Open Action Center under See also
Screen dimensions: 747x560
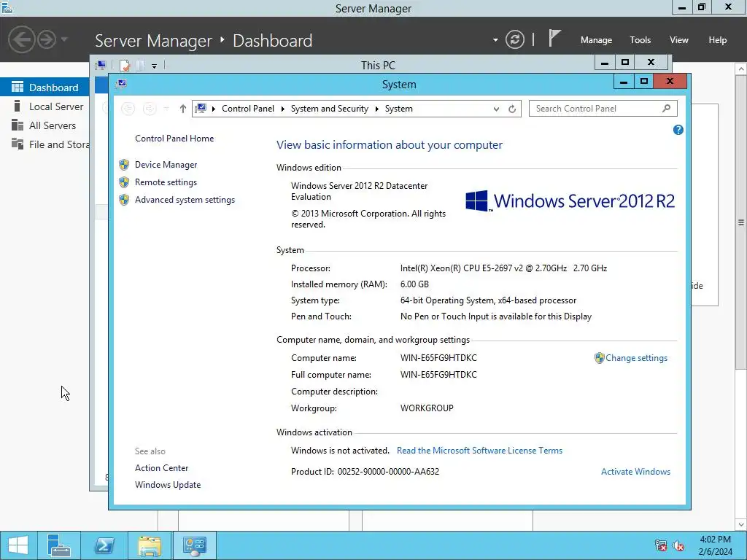coord(161,468)
